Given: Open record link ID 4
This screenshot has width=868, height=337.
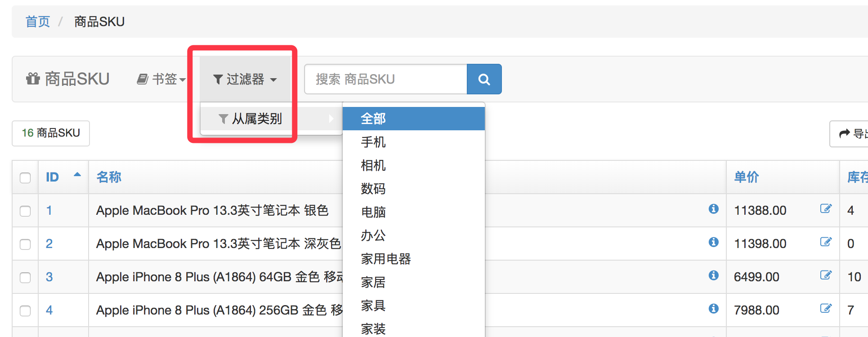Looking at the screenshot, I should 49,310.
